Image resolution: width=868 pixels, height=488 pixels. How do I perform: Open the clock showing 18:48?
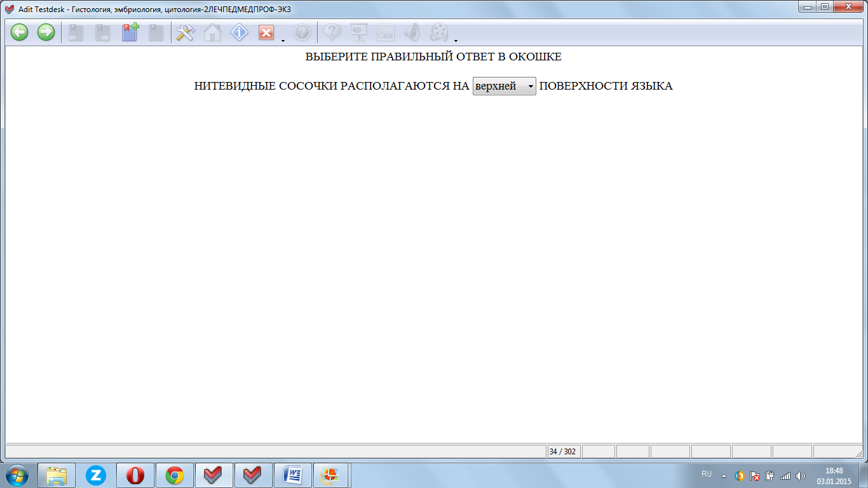tap(834, 475)
